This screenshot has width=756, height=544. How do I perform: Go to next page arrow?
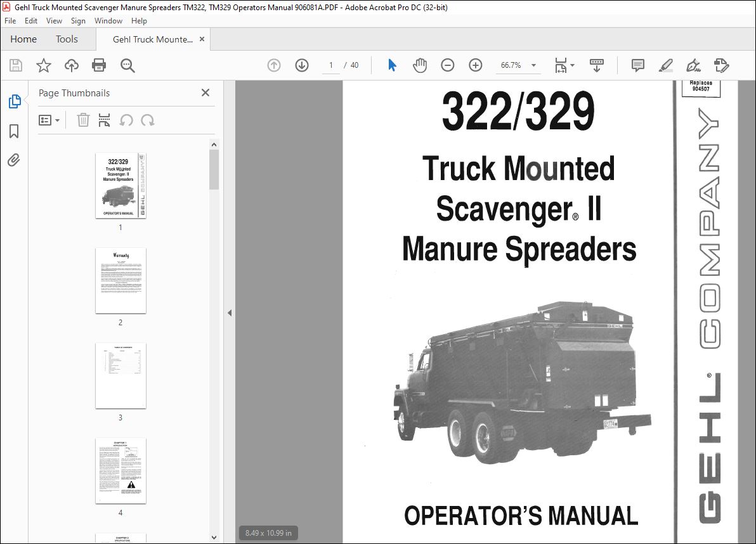click(302, 65)
